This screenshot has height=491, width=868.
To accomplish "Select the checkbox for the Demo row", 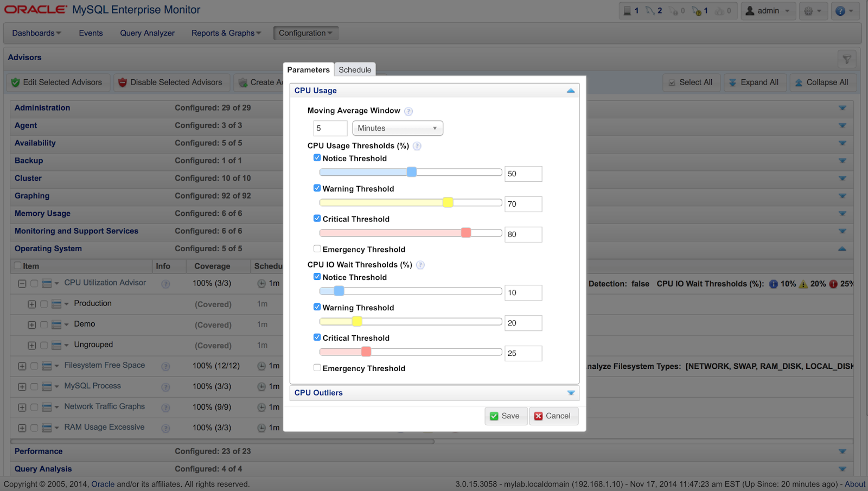I will [44, 324].
